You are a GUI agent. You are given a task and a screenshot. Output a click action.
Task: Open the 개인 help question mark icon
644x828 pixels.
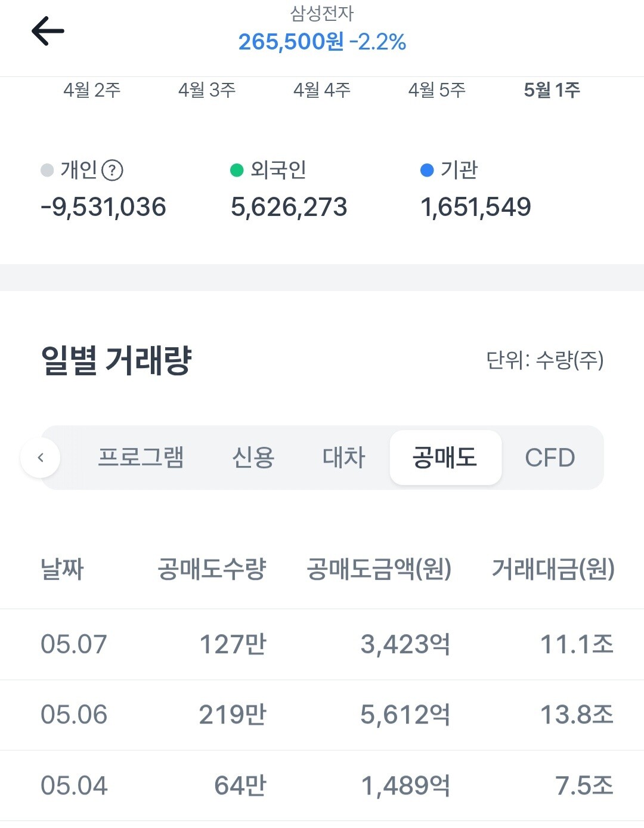[x=112, y=171]
